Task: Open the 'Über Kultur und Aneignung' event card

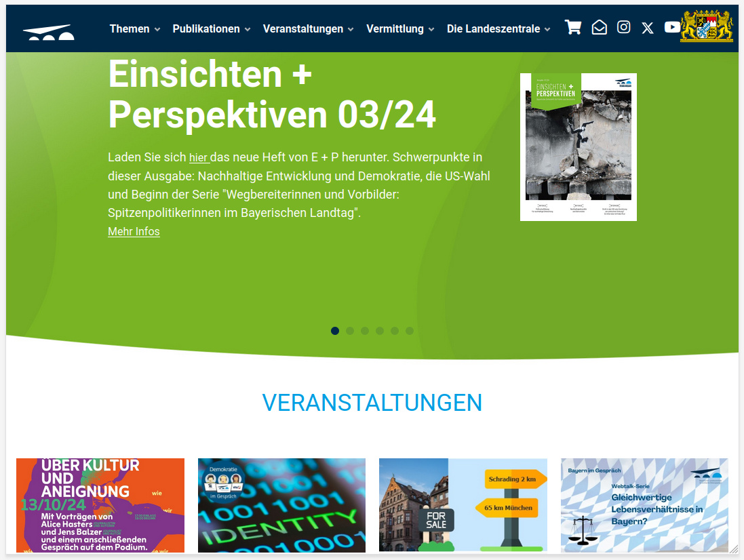Action: coord(100,505)
